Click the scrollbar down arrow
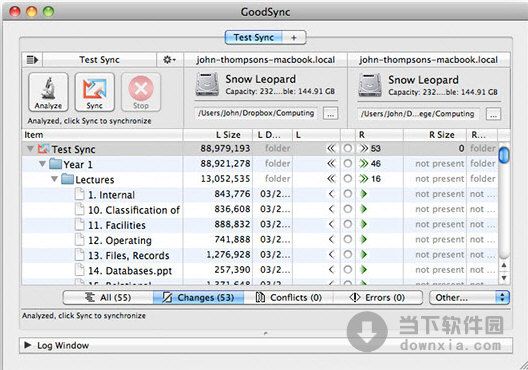The width and height of the screenshot is (528, 370). [504, 278]
